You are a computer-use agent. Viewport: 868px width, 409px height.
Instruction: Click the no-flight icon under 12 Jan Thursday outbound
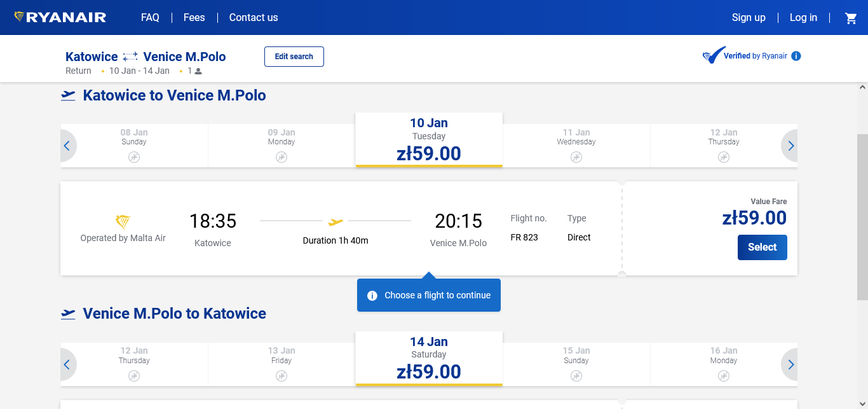tap(724, 157)
